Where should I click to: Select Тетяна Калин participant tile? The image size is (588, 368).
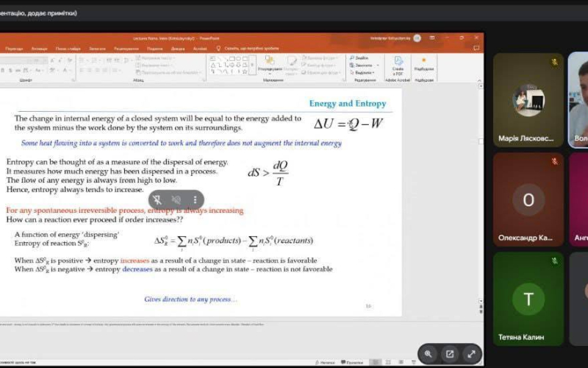click(x=528, y=299)
